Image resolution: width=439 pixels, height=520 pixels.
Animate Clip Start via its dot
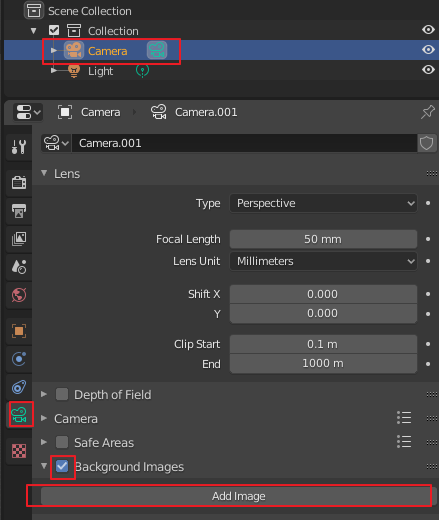pyautogui.click(x=428, y=344)
